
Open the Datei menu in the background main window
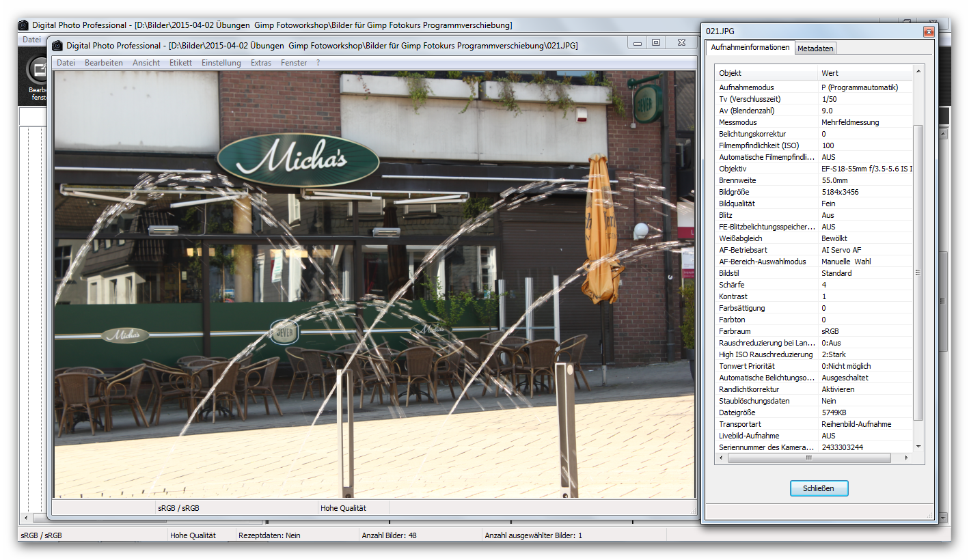(31, 40)
